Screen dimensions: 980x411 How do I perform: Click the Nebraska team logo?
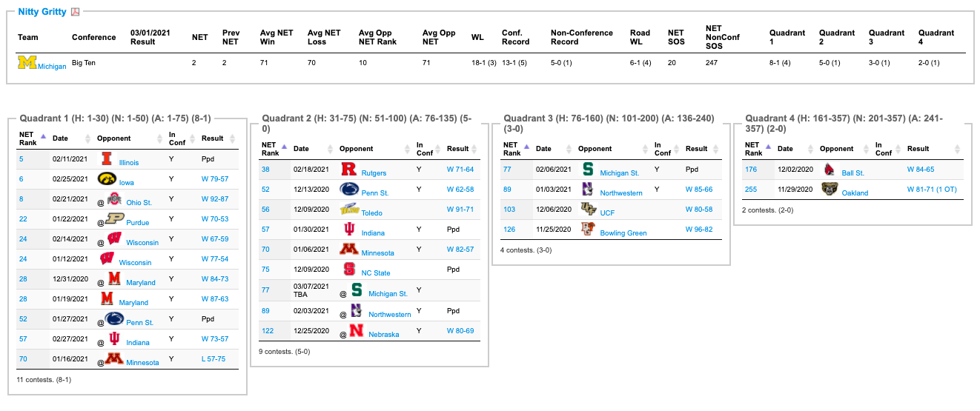[356, 330]
